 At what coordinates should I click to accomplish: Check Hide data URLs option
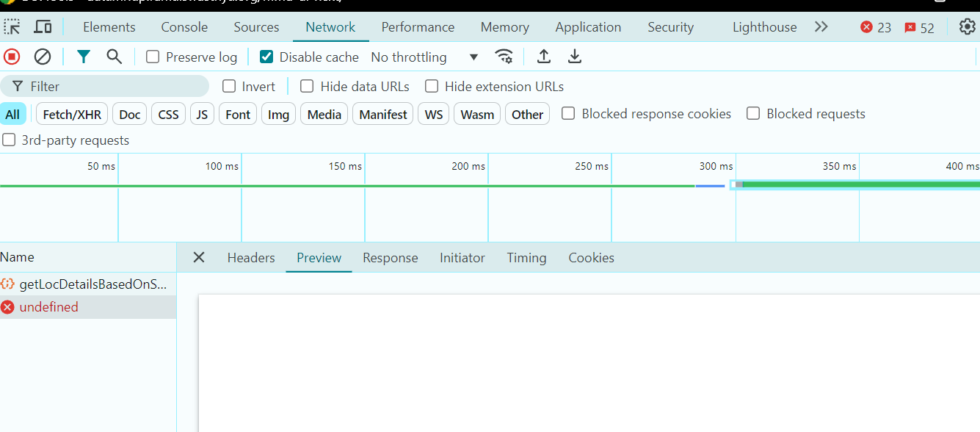[307, 87]
